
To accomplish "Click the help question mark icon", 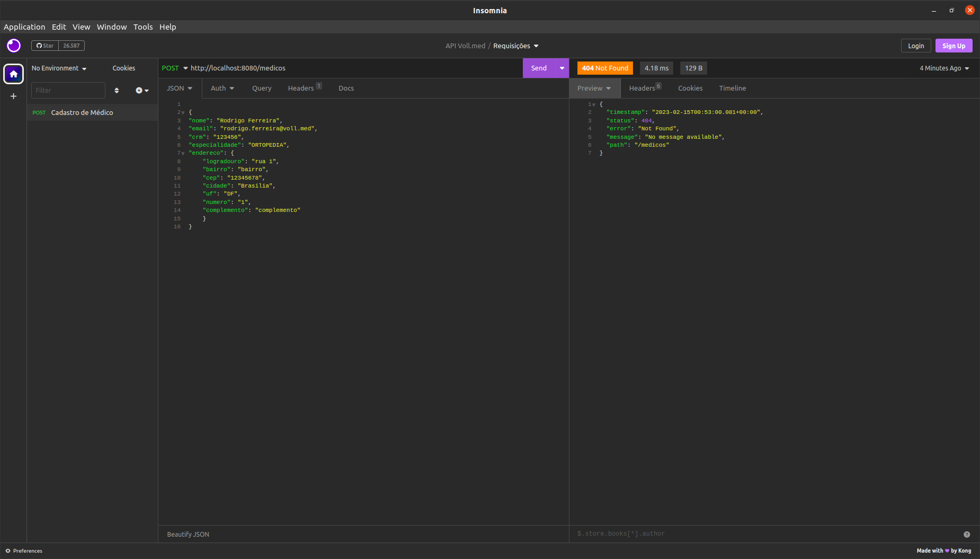I will [967, 535].
